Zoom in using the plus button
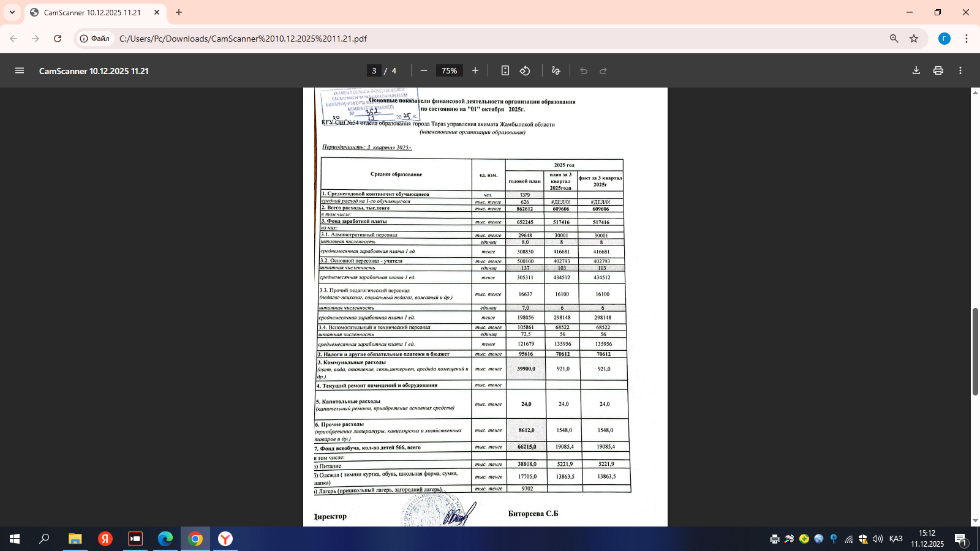 pos(475,71)
